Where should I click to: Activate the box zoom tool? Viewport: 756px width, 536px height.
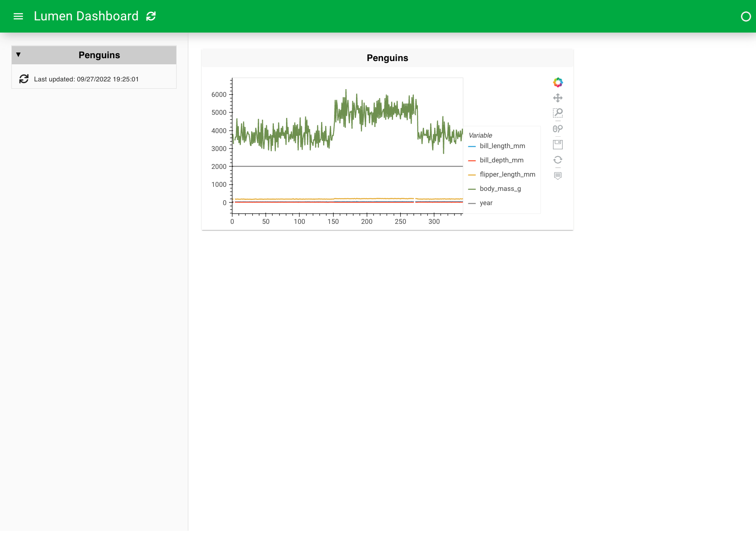click(x=558, y=113)
